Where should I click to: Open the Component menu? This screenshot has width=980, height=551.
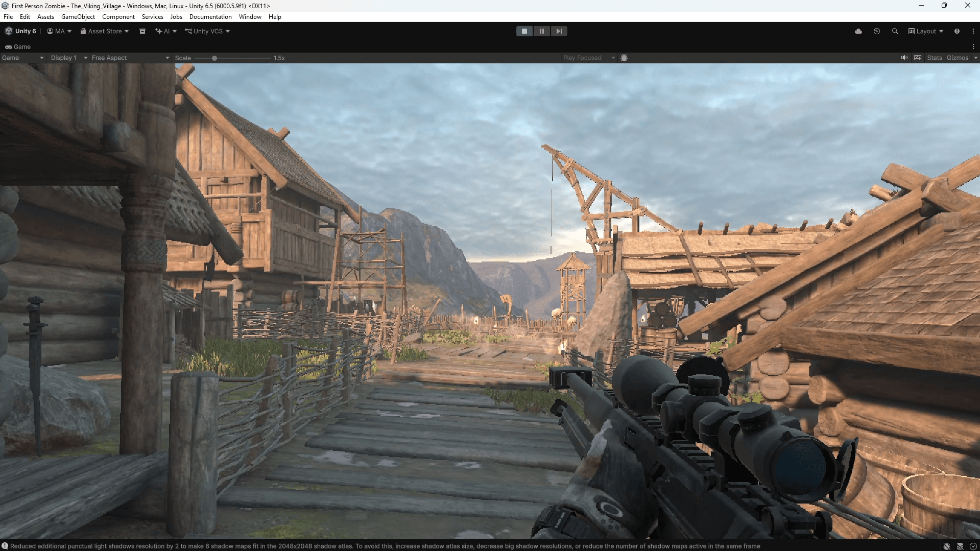point(118,17)
